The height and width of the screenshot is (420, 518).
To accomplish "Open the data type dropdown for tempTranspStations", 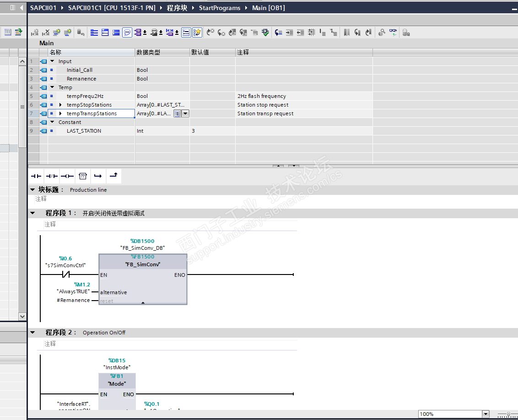I will 185,113.
